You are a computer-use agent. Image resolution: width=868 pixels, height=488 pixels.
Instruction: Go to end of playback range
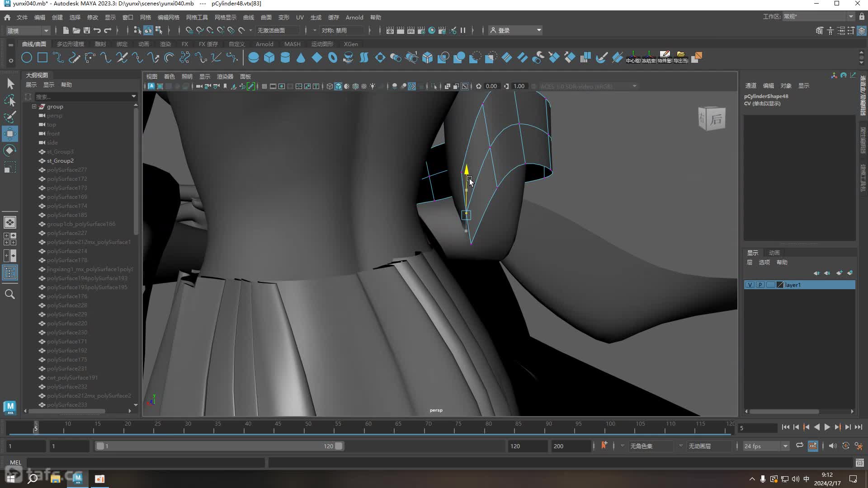click(x=859, y=427)
